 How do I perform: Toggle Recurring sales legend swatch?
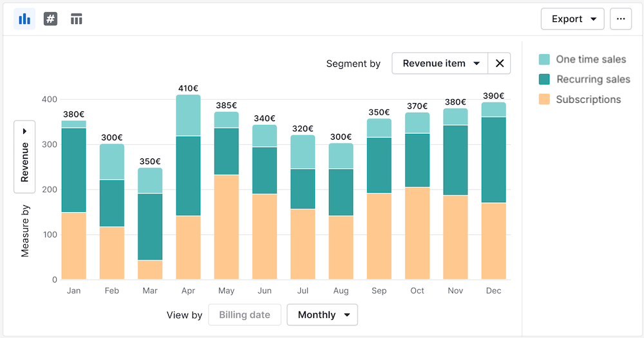tap(544, 79)
